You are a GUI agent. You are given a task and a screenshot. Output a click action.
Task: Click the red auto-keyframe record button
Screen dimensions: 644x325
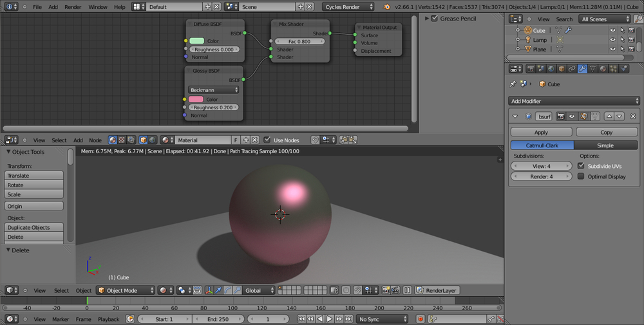click(x=421, y=319)
